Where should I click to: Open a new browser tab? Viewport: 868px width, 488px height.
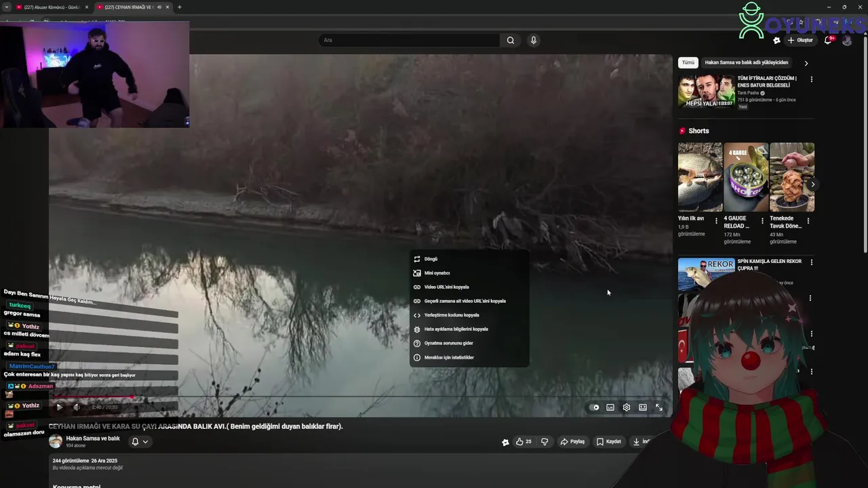point(179,7)
